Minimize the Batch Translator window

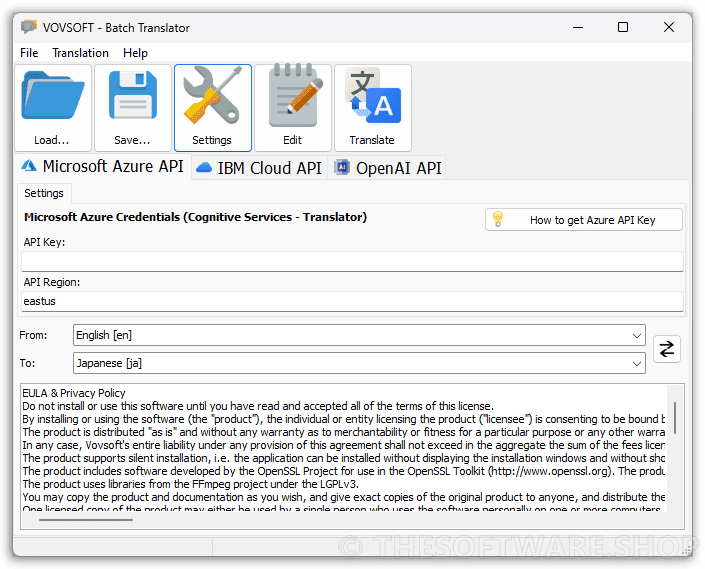578,27
